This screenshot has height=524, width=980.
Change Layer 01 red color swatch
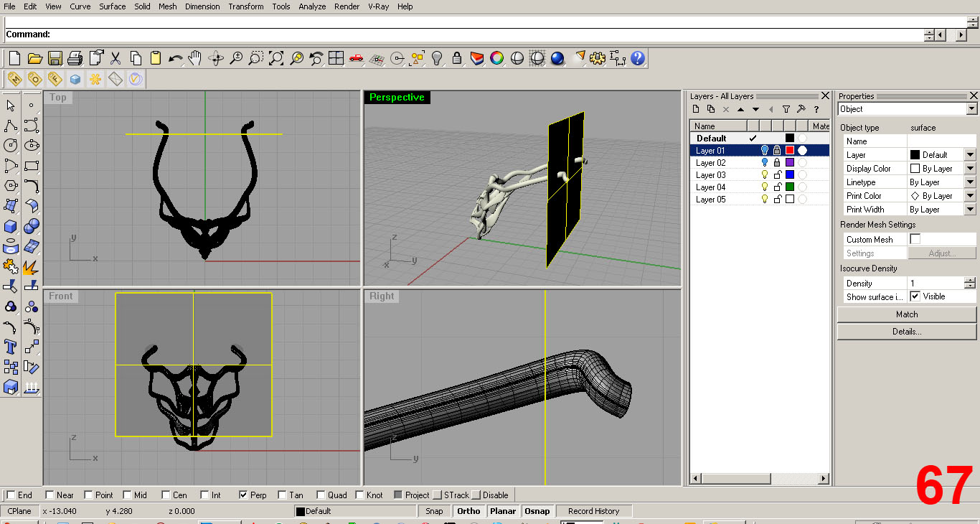click(790, 151)
